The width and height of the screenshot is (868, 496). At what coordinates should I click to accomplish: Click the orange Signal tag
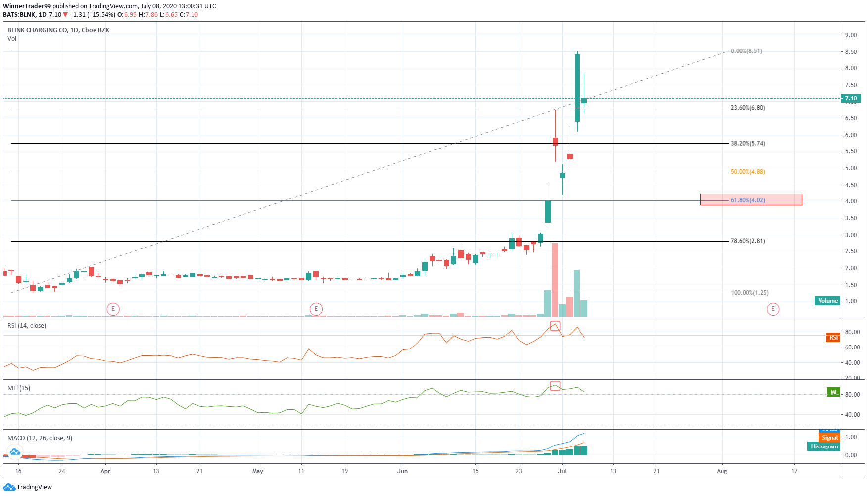coord(829,438)
